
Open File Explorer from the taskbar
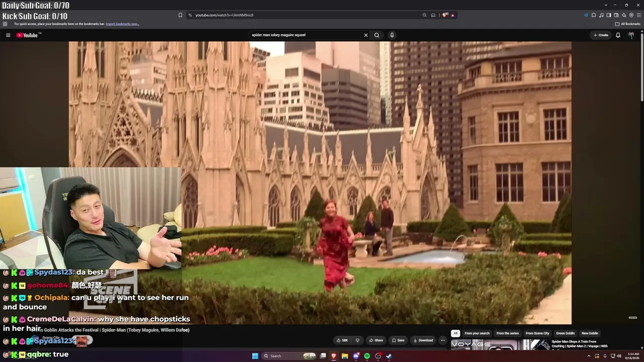coord(345,356)
